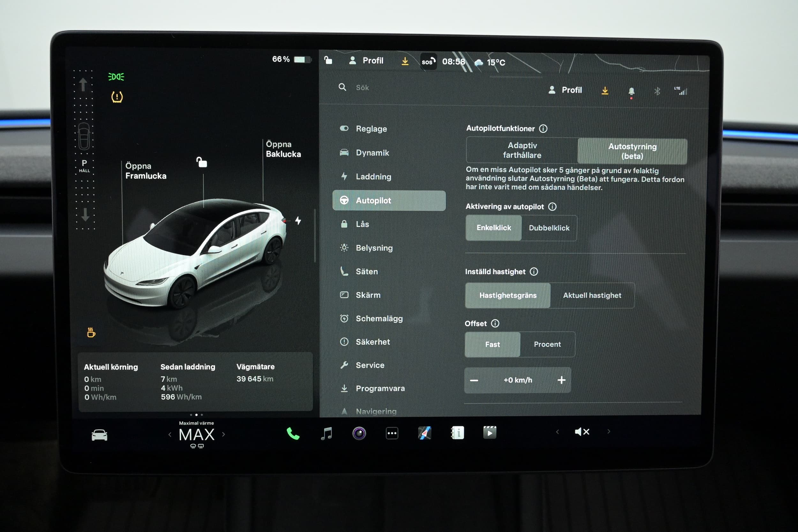This screenshot has height=532, width=798.
Task: Open the all apps three-dots icon
Action: pos(392,433)
